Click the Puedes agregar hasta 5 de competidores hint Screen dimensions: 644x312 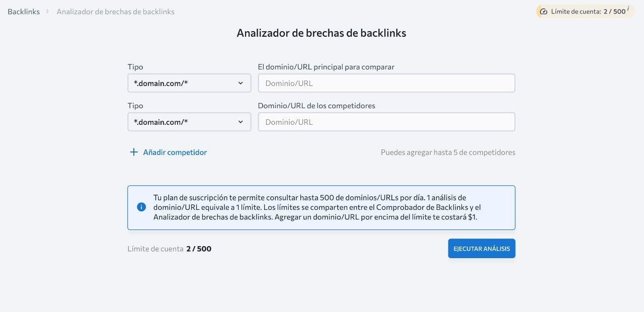tap(448, 152)
